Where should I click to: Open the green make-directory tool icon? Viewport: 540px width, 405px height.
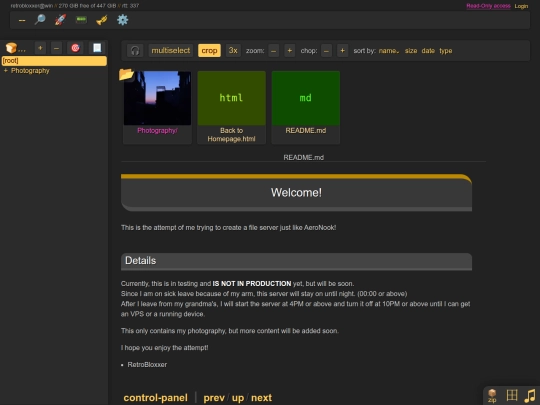tap(81, 20)
